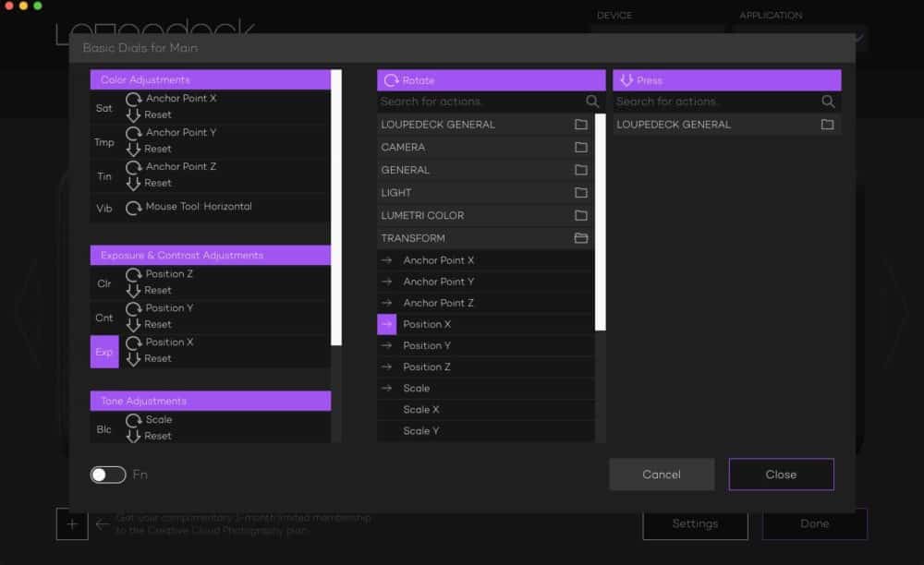
Task: Click the search magnifier in Rotate panel
Action: 592,102
